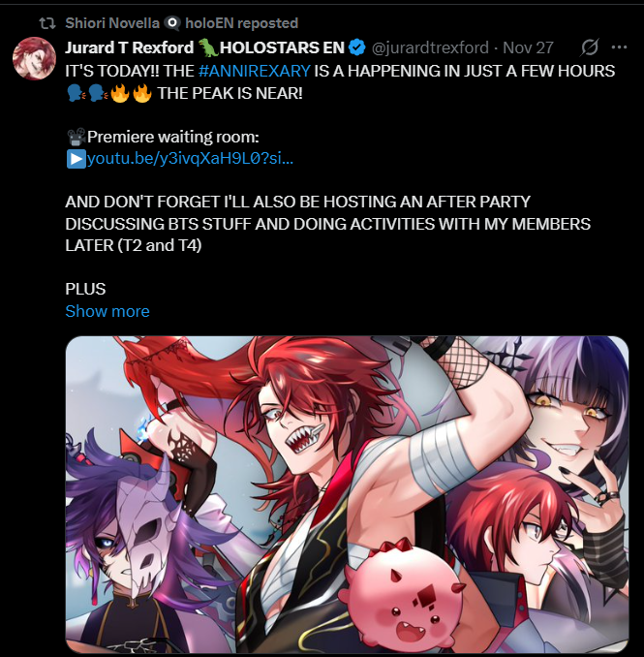Click the 'Shiori Novella holoEN reposted' label

(x=182, y=23)
